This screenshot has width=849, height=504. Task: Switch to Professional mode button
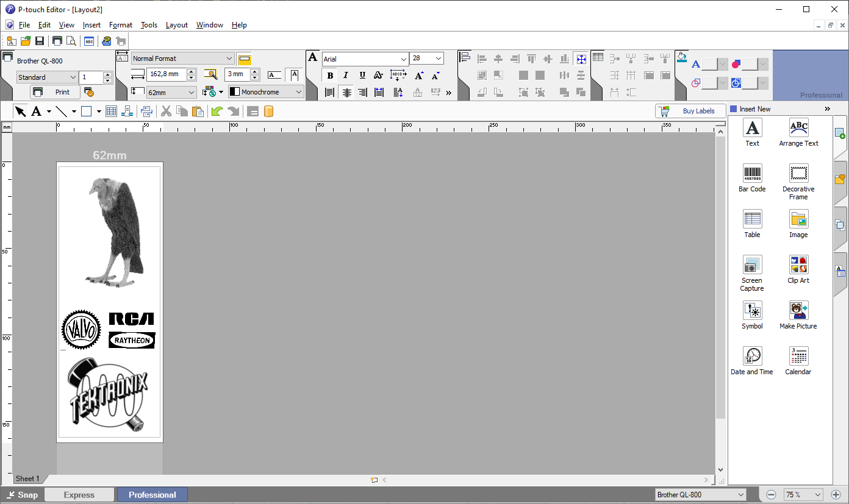[x=152, y=495]
